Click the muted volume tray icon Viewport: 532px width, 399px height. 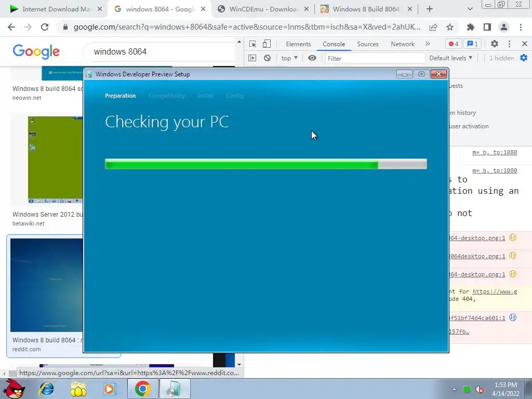point(480,389)
